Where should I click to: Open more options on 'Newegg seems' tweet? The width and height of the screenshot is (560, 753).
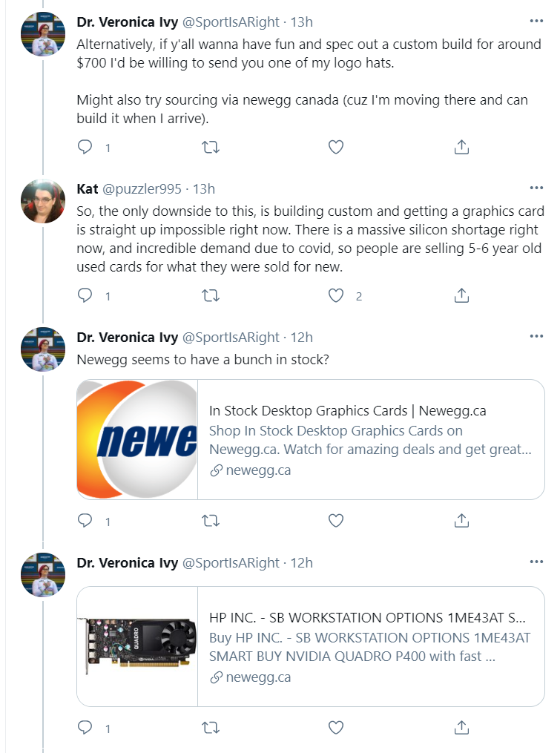click(x=536, y=336)
